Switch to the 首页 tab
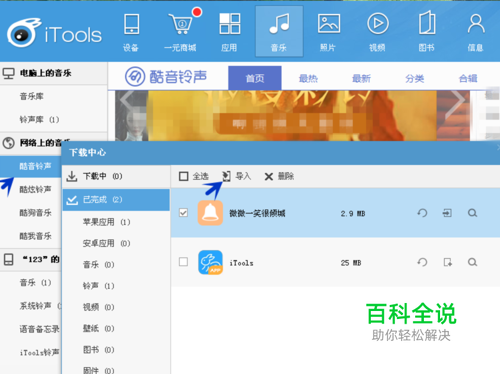Screen dimensions: 500x374 click(255, 78)
